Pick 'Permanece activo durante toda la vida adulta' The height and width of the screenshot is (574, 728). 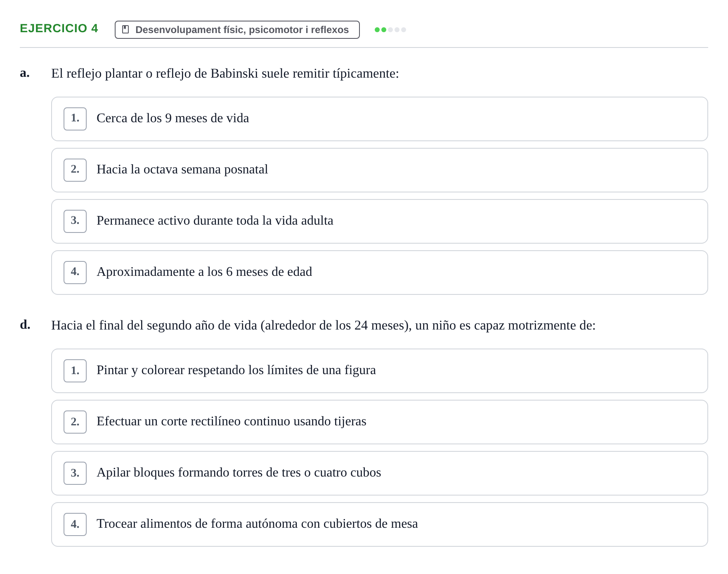[x=380, y=221]
